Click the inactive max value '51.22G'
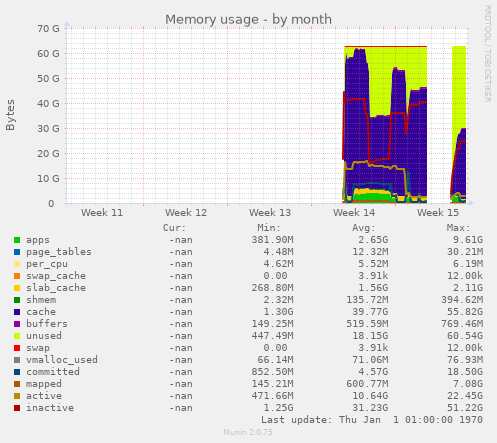 [x=465, y=408]
